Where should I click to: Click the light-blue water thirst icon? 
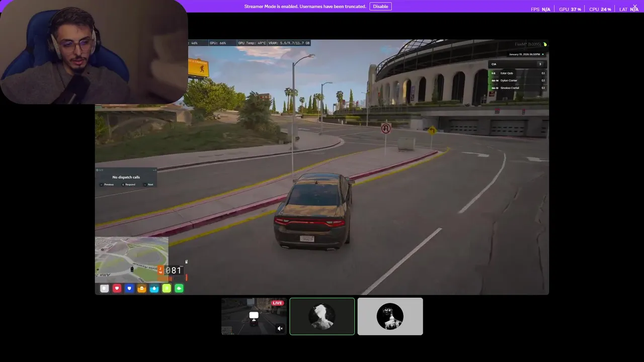(x=154, y=288)
